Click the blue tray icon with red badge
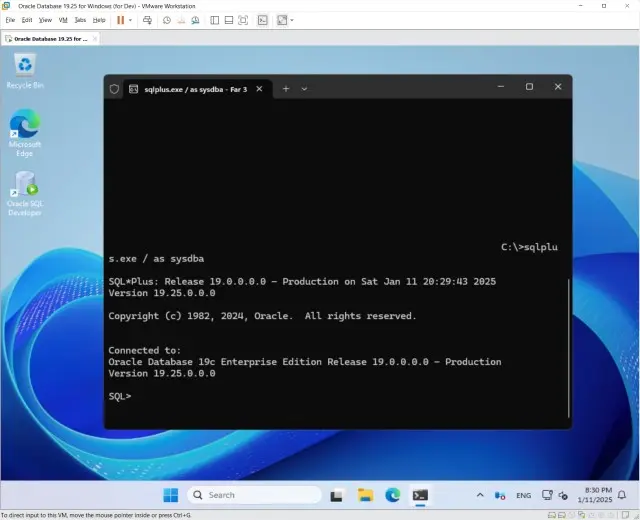Viewport: 640px width, 520px height. coord(500,496)
